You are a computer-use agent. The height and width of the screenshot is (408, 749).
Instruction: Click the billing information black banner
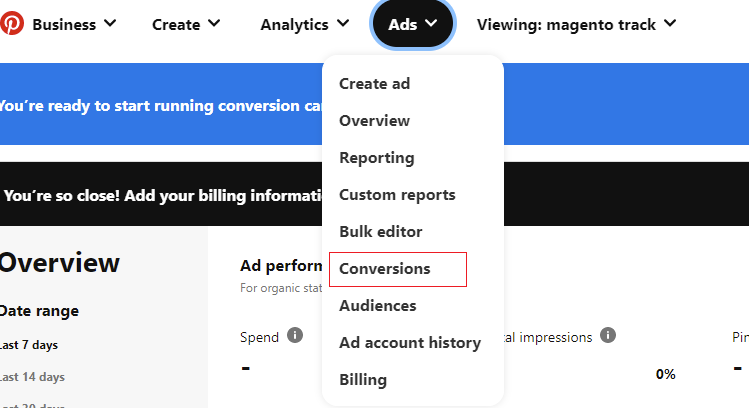[x=160, y=195]
